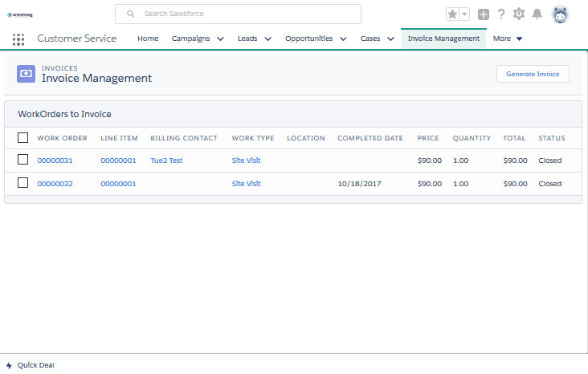Click the 10/18/2017 completed date cell

point(359,184)
